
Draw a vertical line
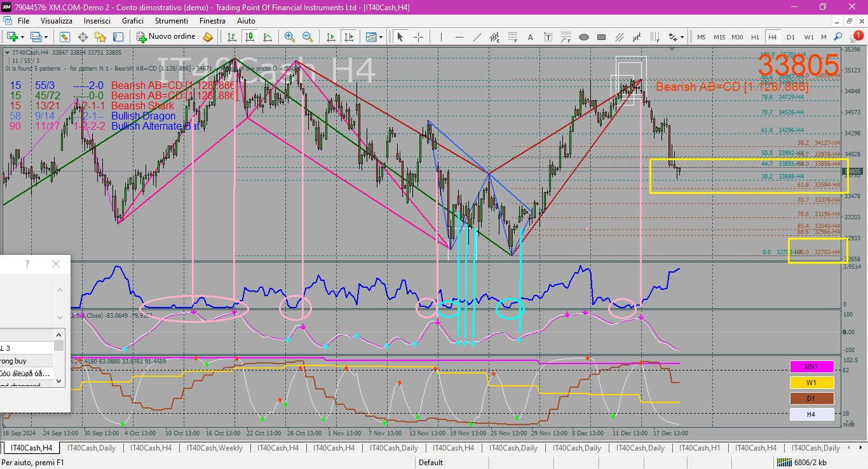441,37
